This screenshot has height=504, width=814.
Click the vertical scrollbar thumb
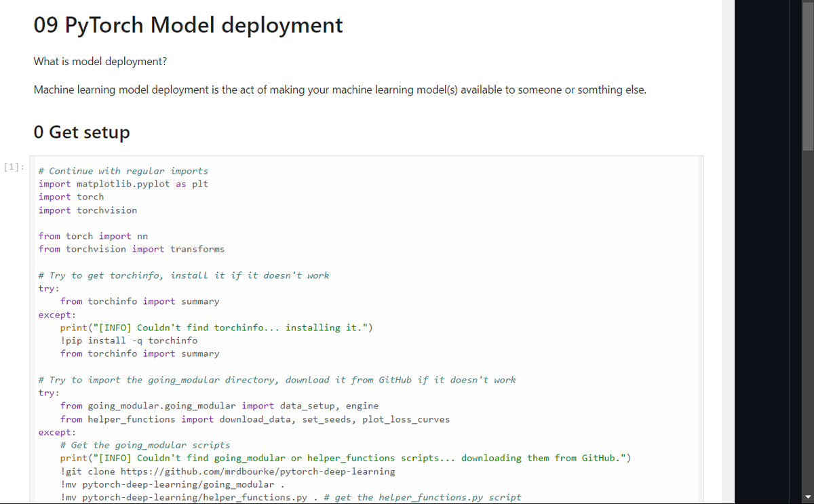coord(807,75)
